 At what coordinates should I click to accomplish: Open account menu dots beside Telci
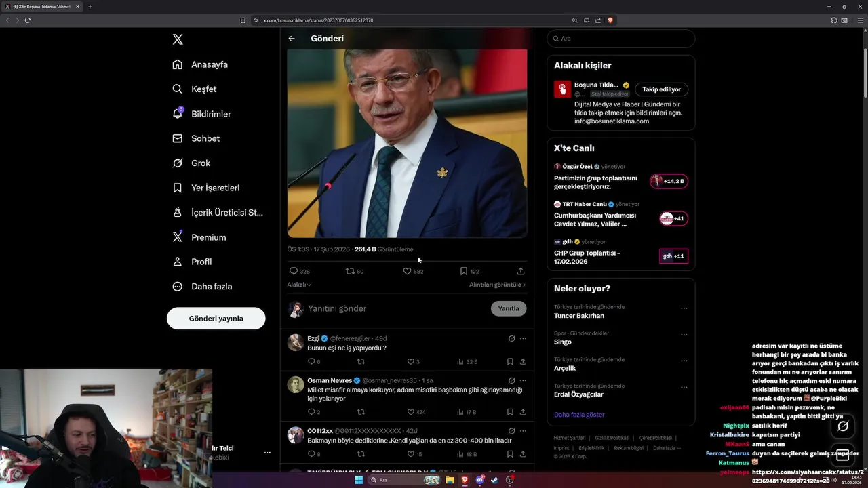pyautogui.click(x=267, y=453)
